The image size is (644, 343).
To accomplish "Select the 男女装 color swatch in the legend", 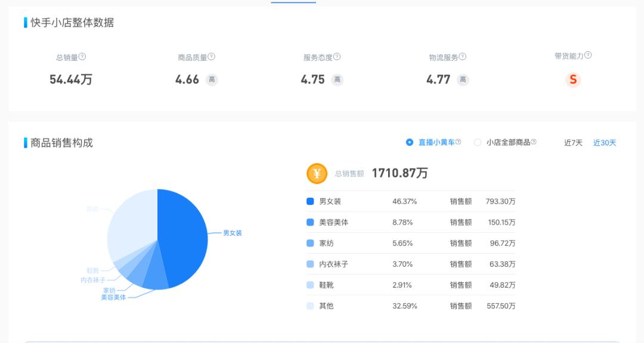I will tap(309, 201).
